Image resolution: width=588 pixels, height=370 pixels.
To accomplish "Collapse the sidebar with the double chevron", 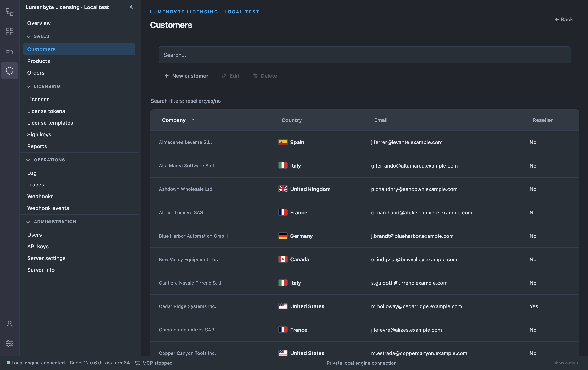I will pos(131,7).
